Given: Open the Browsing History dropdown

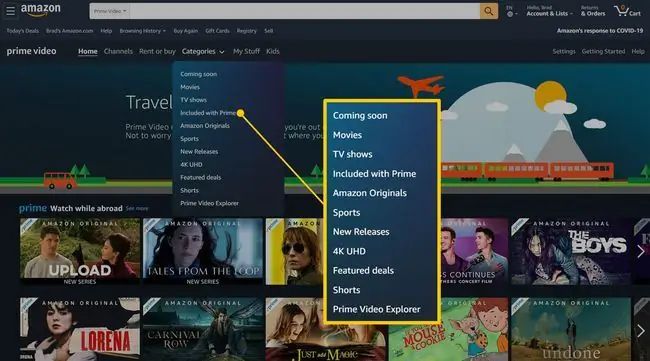Looking at the screenshot, I should pyautogui.click(x=143, y=31).
